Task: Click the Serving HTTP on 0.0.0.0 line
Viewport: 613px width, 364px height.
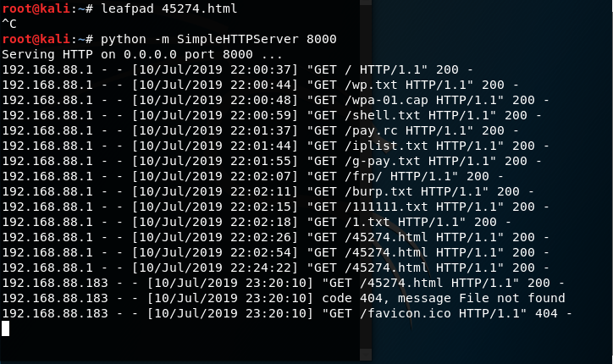Action: (142, 54)
